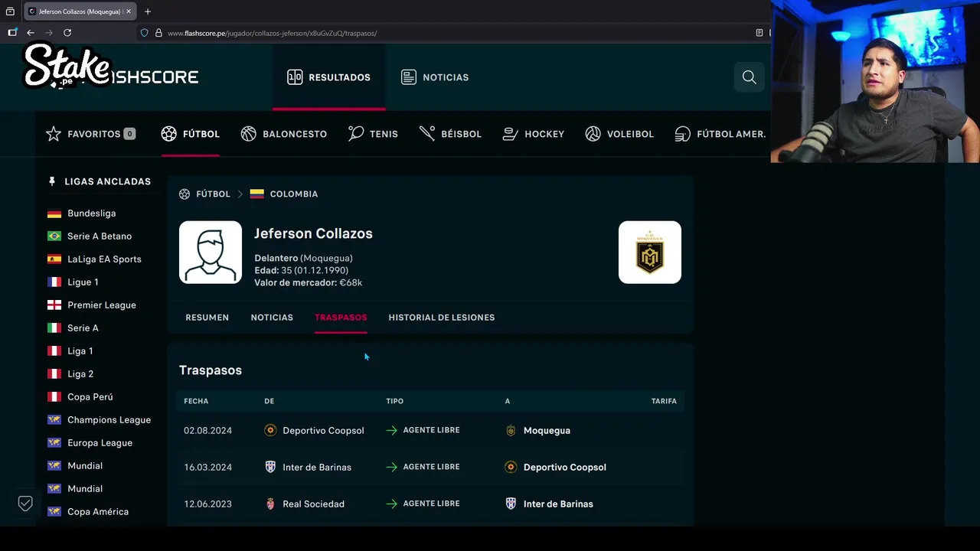
Task: Open Deportivo Coopsol destination team link
Action: tap(565, 467)
